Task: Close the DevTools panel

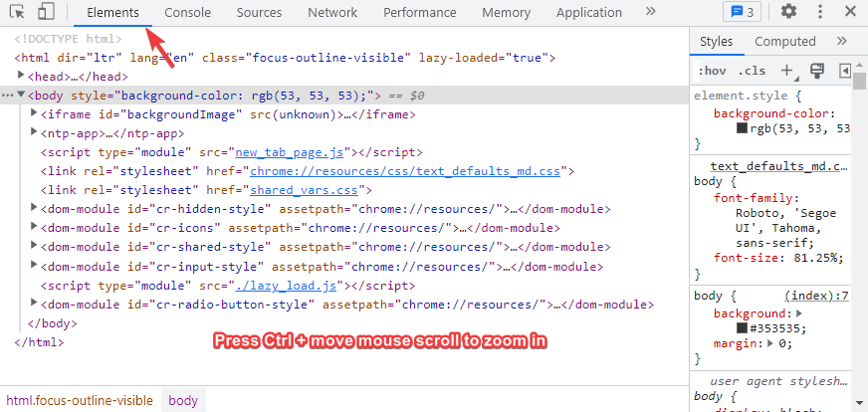Action: pos(850,12)
